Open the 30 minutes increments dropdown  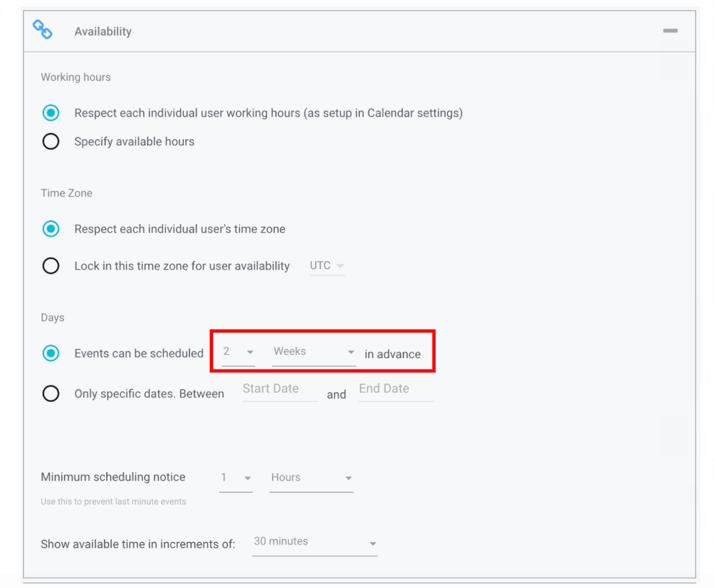point(315,542)
